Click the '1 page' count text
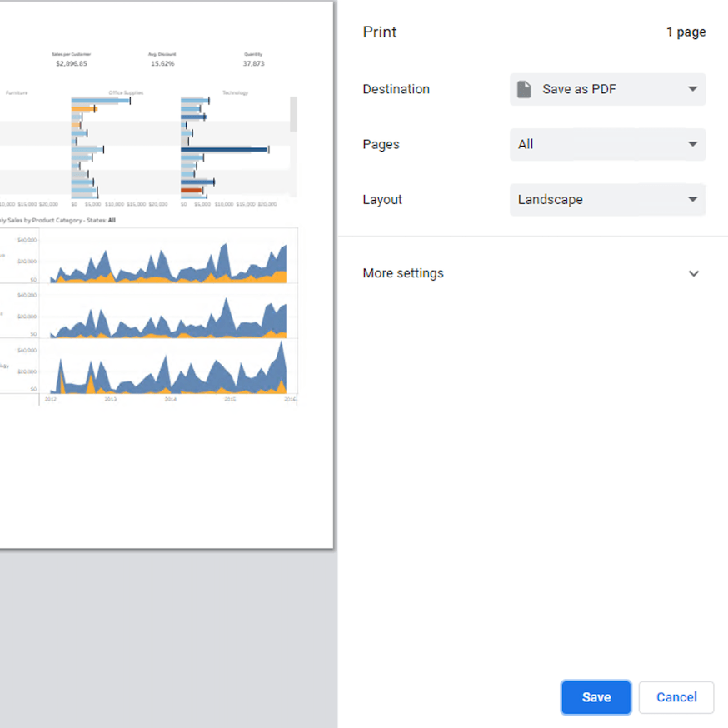 pos(686,32)
